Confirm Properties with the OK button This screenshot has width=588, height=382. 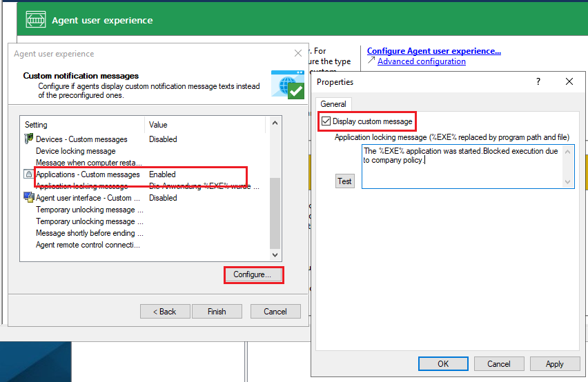click(442, 364)
